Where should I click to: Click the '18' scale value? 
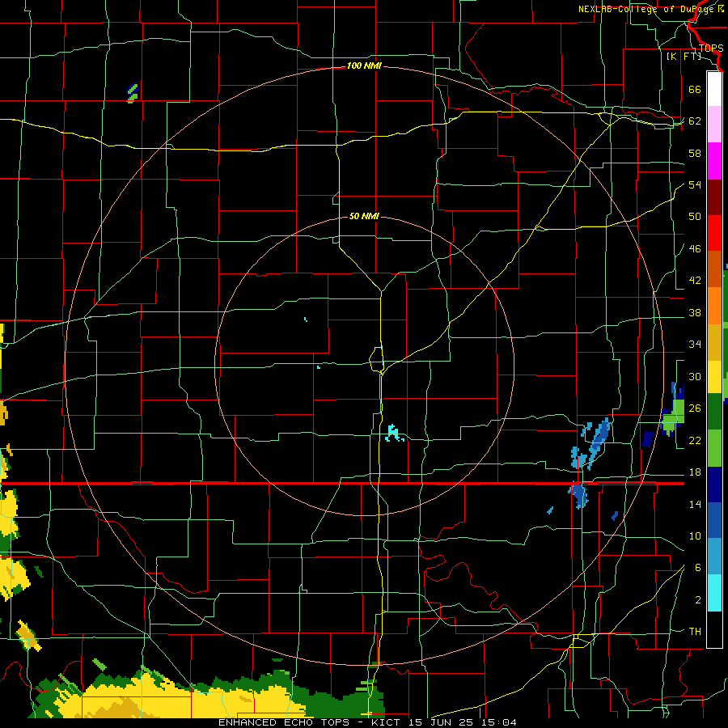pos(695,472)
